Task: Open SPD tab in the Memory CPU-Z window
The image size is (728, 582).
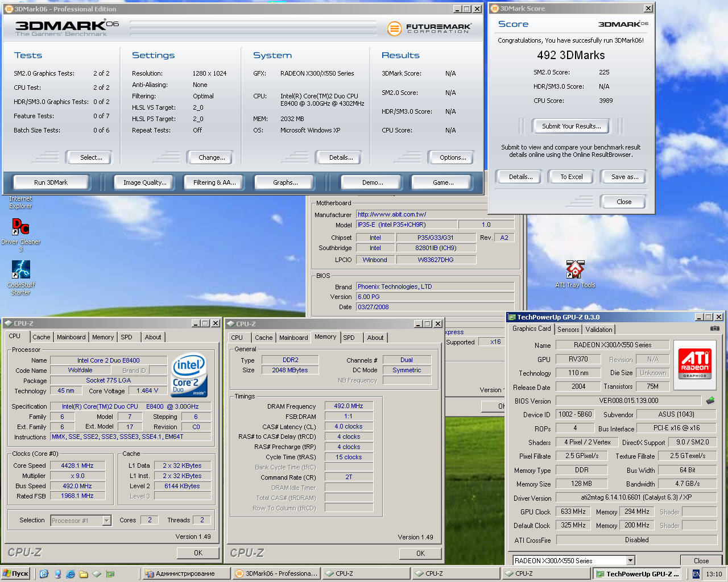Action: [349, 338]
